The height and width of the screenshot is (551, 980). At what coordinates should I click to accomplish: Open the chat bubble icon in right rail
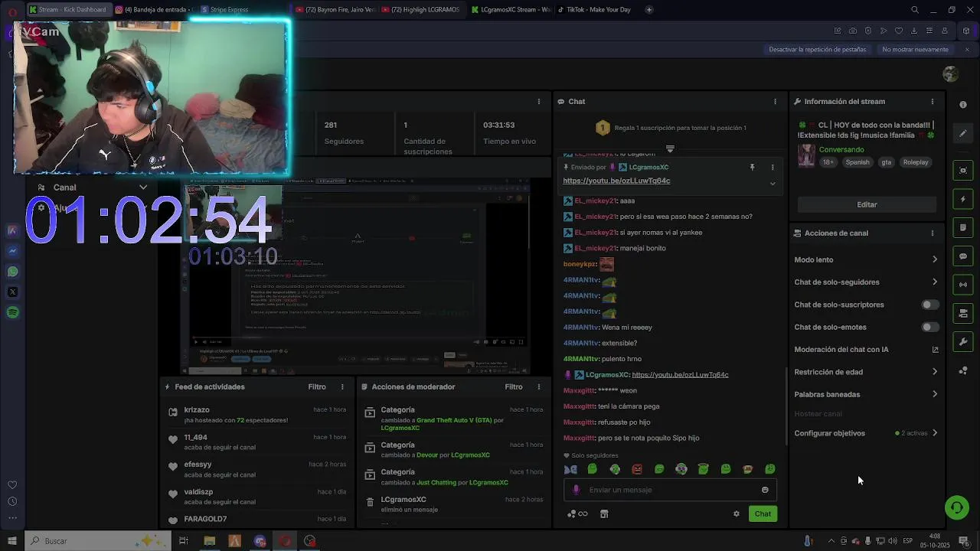(963, 256)
